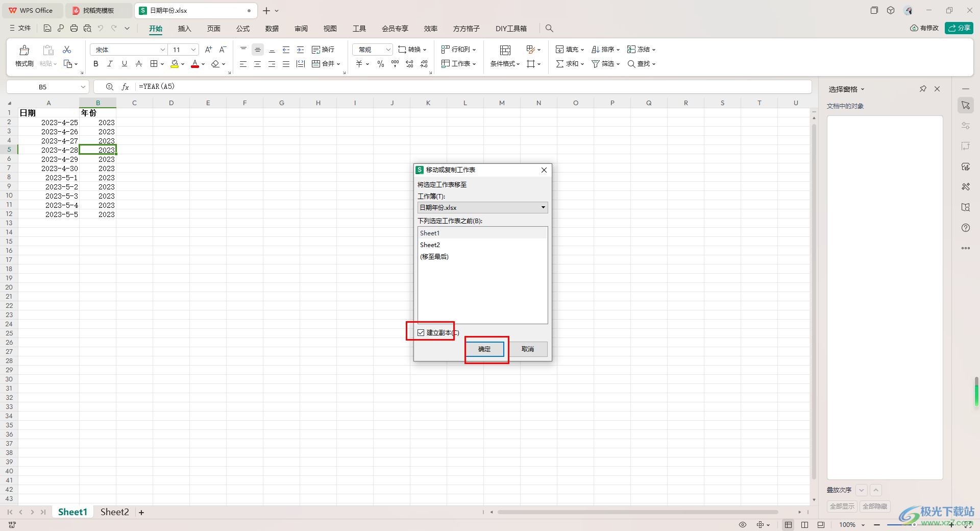Select the move to end list entry
Screen dimensions: 980x531
[482, 257]
